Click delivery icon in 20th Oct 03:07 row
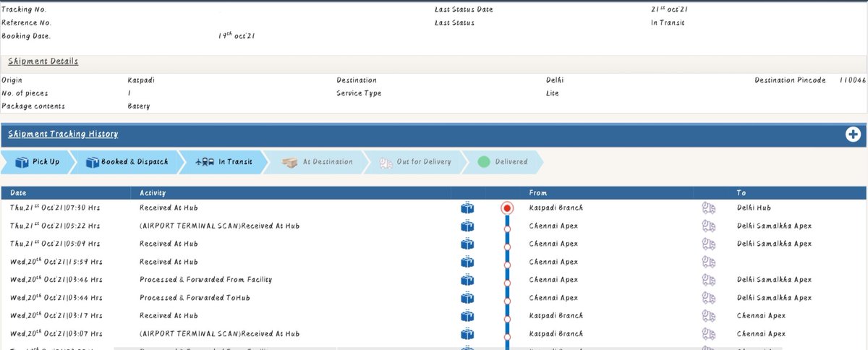Screen dimensions: 868x350 coord(708,334)
